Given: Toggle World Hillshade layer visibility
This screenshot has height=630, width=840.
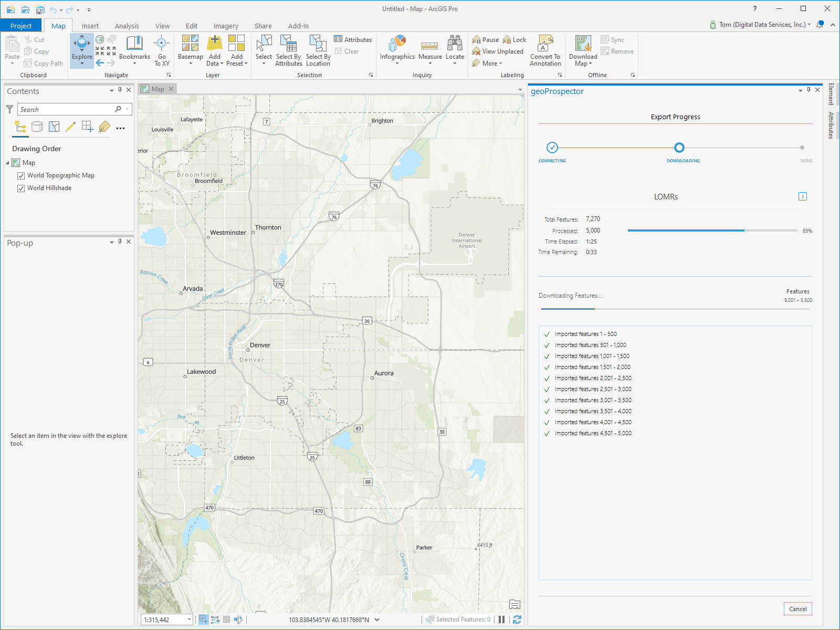Looking at the screenshot, I should tap(21, 188).
